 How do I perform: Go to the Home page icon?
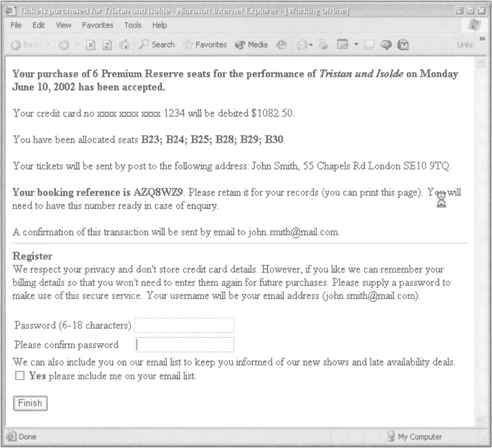point(125,45)
